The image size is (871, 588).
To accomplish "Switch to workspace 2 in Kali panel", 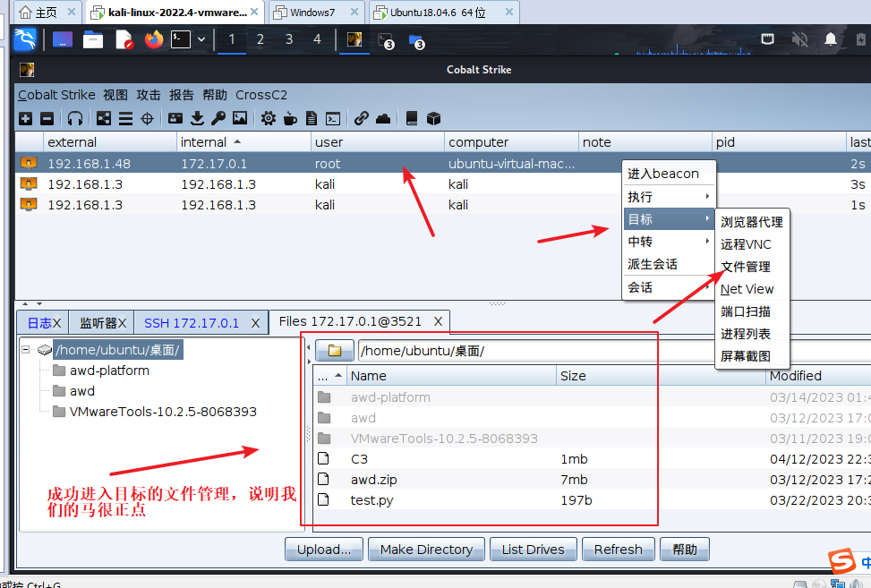I will tap(260, 39).
